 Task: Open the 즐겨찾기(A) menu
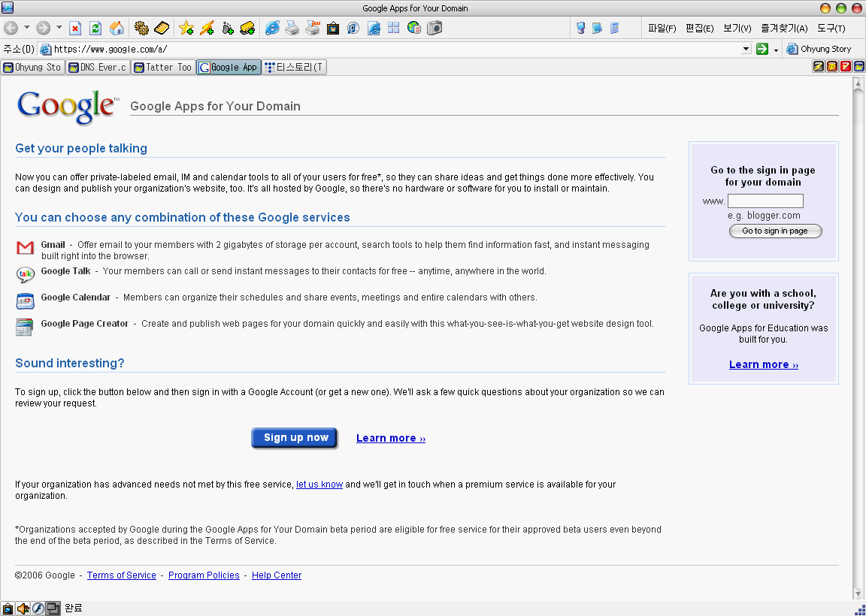(784, 29)
